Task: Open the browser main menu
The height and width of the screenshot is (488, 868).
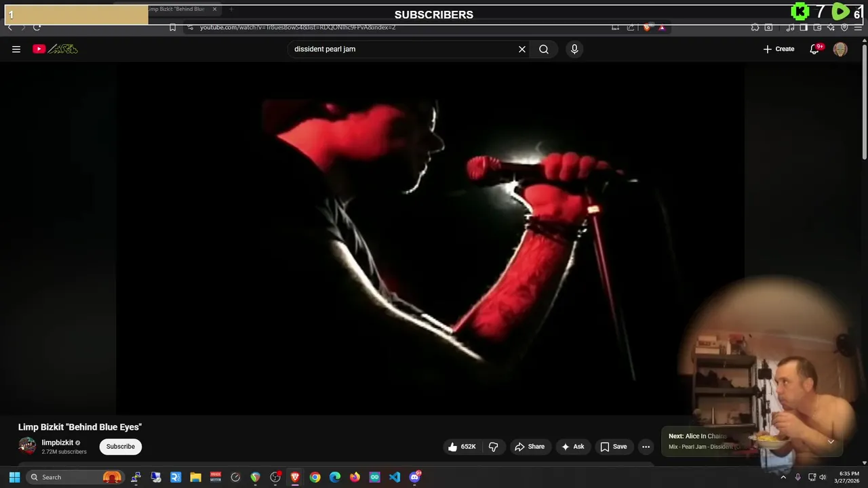Action: tap(859, 27)
